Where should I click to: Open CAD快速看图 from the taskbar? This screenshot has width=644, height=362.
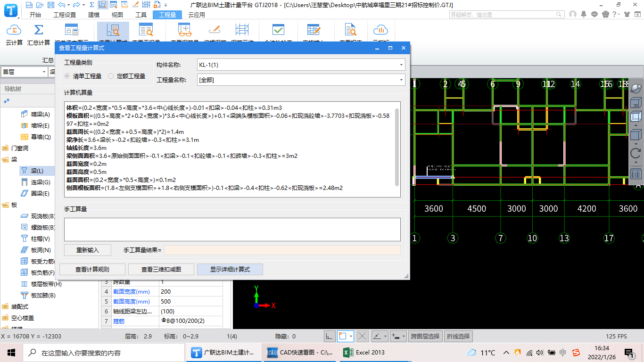(300, 352)
